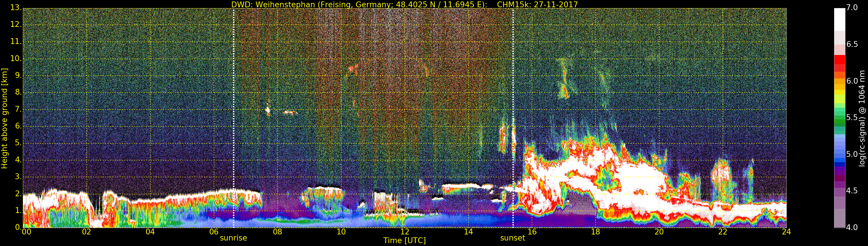
Task: Click the colorbar tick value "5.5"
Action: tap(852, 118)
